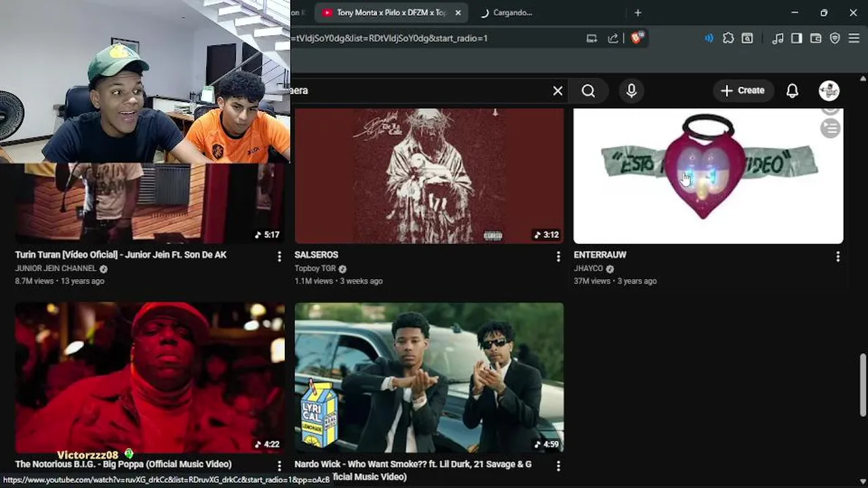Image resolution: width=868 pixels, height=488 pixels.
Task: Click the Turin Turan [Vídeo Oficial] title
Action: pos(121,255)
